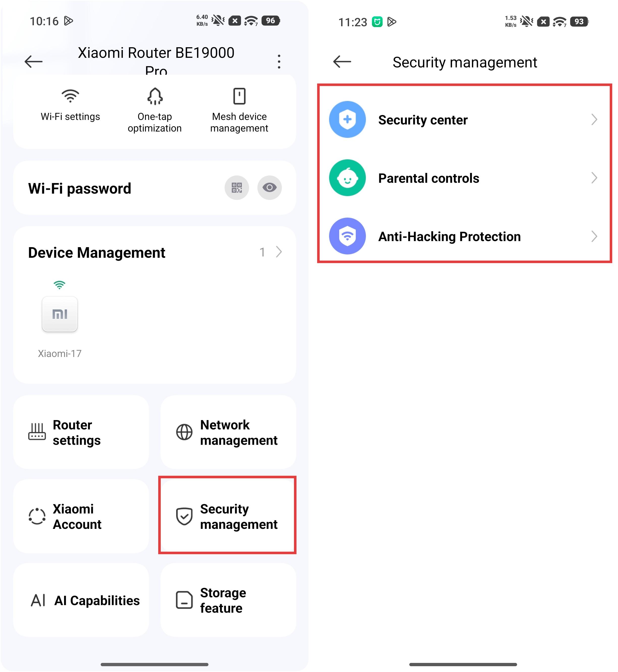Open Anti-Hacking Protection via its chevron
The height and width of the screenshot is (672, 618).
tap(594, 236)
